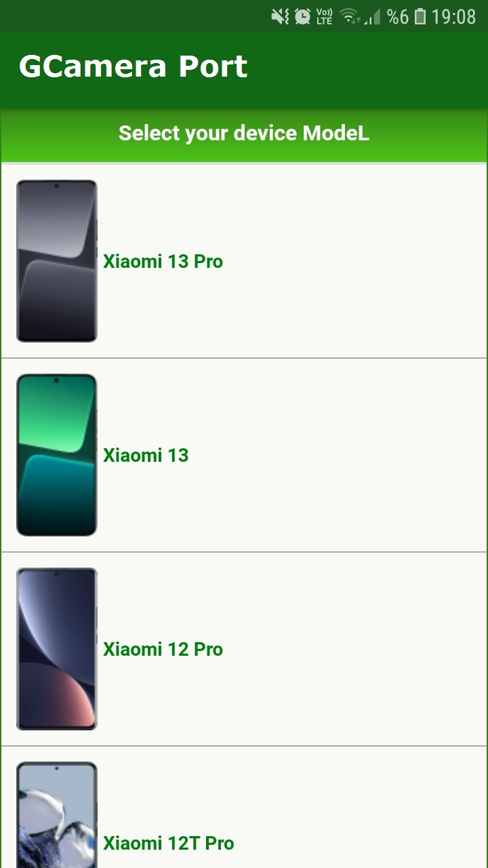Screen dimensions: 488x868
Task: Tap the 19:08 clock in status bar
Action: click(453, 16)
